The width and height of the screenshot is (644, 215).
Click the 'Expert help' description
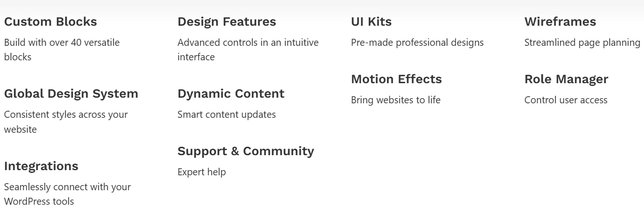tap(201, 172)
